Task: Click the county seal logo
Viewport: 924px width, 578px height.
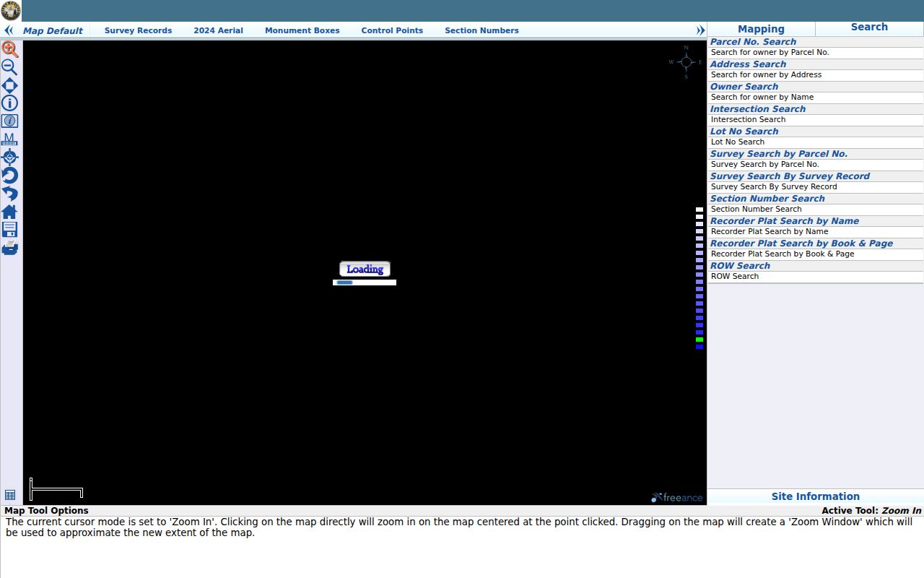Action: tap(11, 11)
